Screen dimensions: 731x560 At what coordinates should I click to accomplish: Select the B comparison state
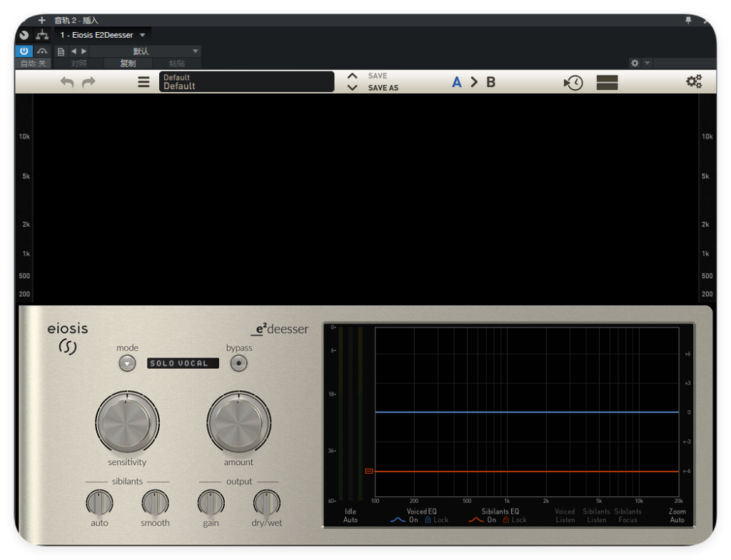coord(491,82)
